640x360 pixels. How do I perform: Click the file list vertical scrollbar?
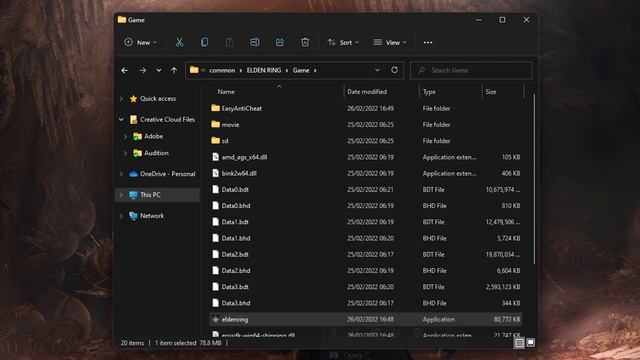click(x=534, y=179)
